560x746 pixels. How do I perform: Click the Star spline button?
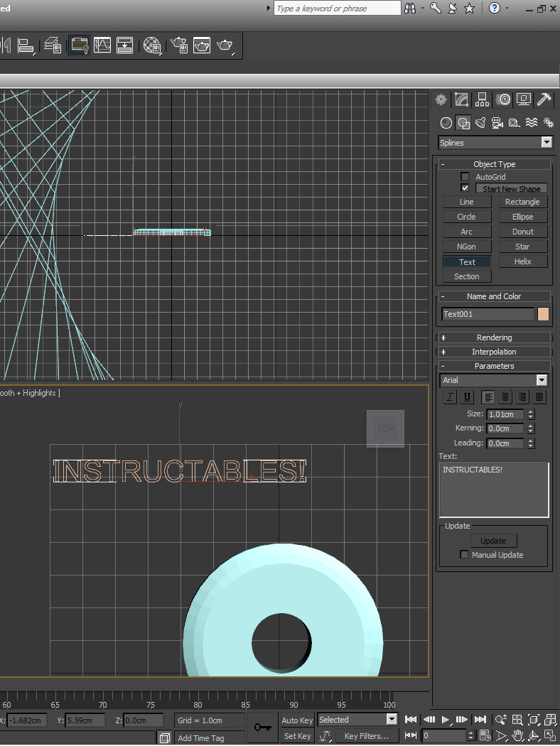tap(523, 247)
